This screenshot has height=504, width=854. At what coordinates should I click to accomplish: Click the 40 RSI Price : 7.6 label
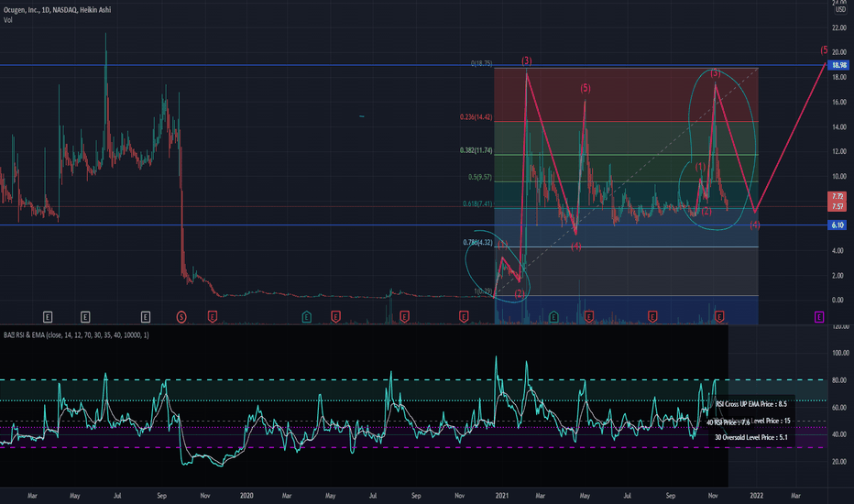(x=728, y=422)
